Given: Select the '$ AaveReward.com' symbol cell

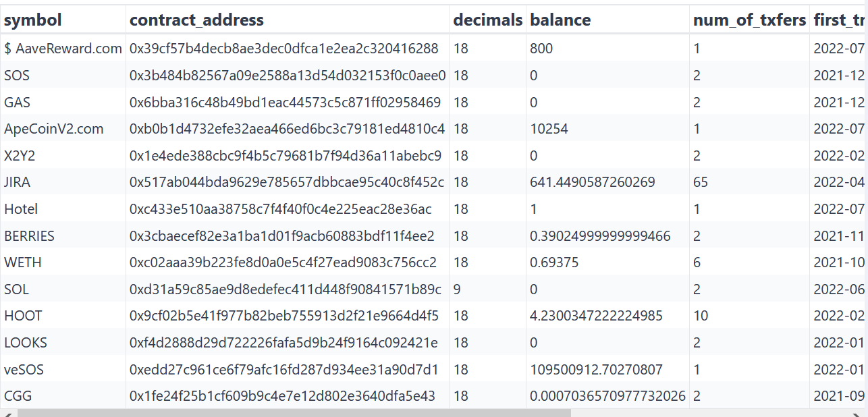Looking at the screenshot, I should pyautogui.click(x=63, y=49).
